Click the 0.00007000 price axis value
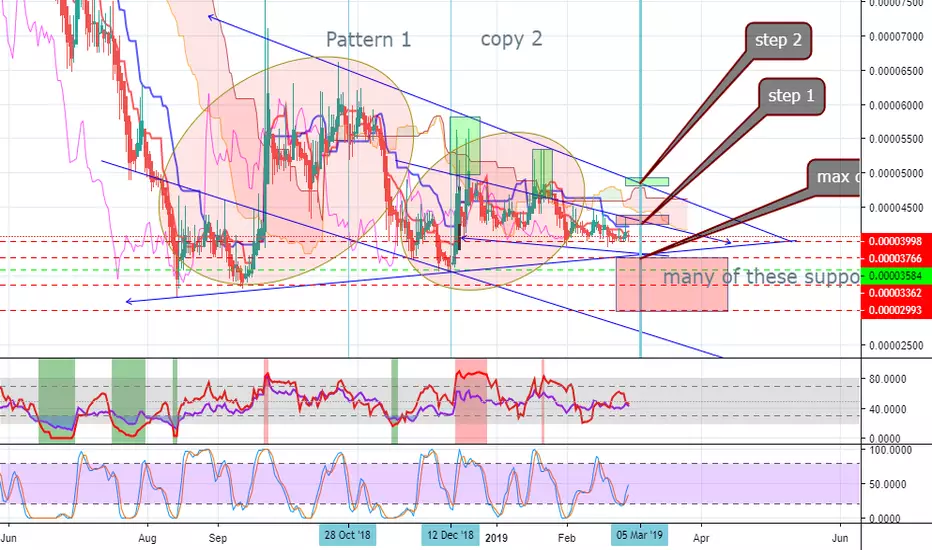Viewport: 932px width, 550px height. point(896,37)
